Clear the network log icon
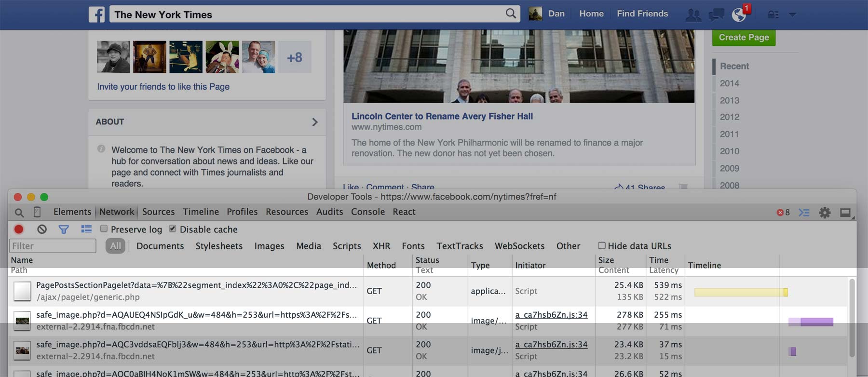 pyautogui.click(x=42, y=229)
